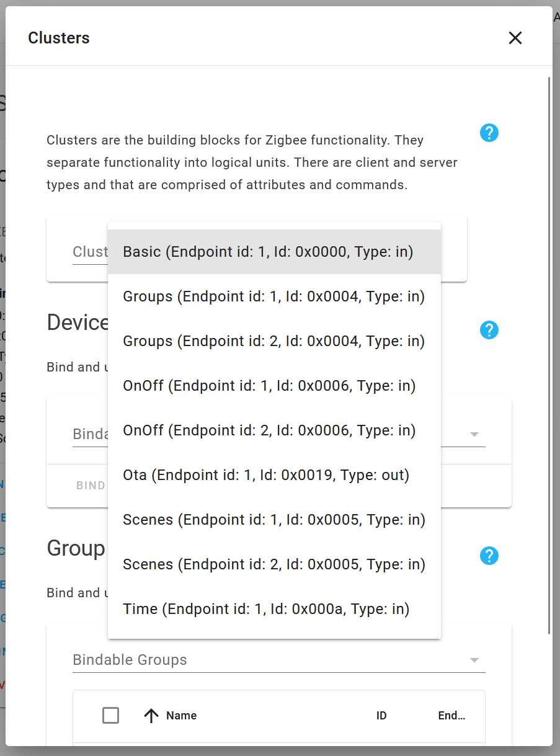Image resolution: width=560 pixels, height=756 pixels.
Task: Click the Bindable Groups field label
Action: [130, 660]
